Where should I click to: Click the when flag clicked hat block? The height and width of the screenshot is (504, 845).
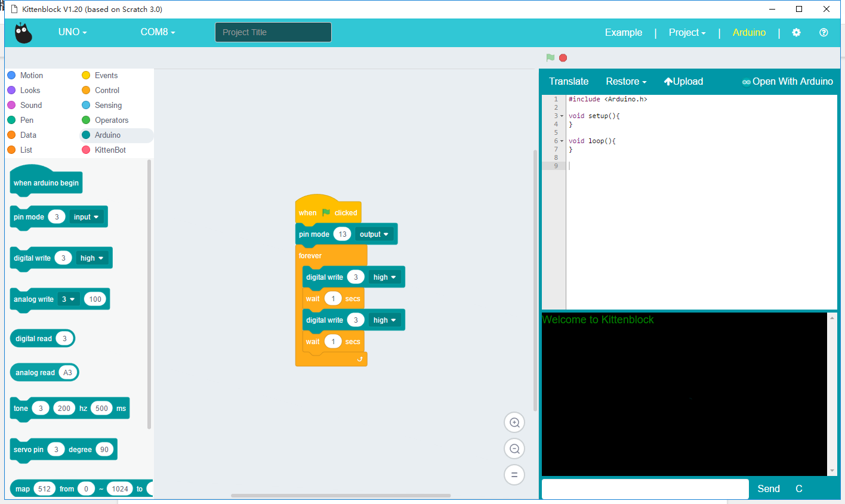[x=328, y=210]
